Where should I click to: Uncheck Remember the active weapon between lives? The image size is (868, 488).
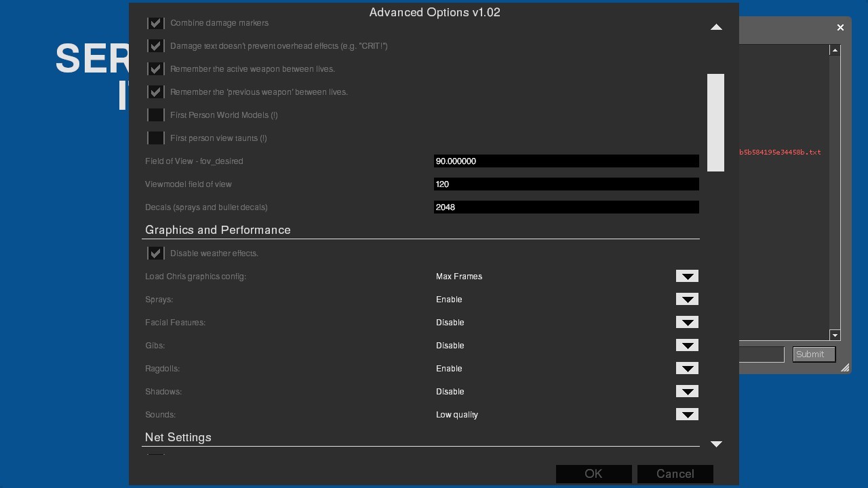[x=156, y=69]
